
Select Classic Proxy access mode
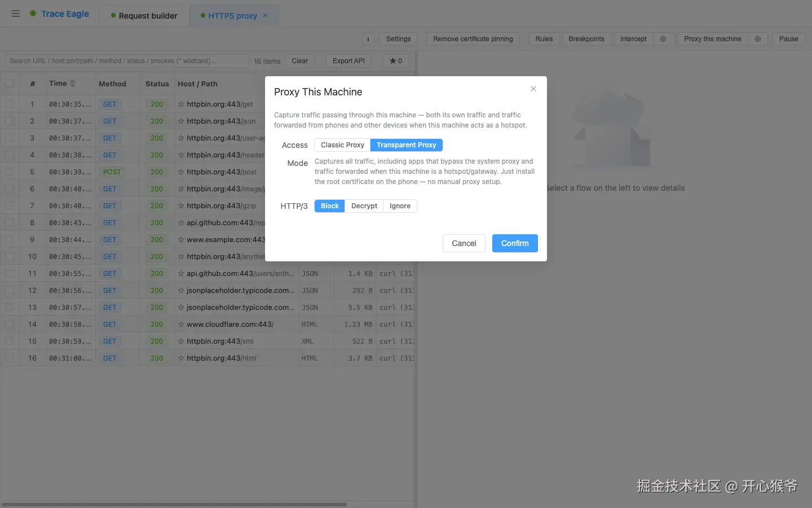tap(342, 145)
